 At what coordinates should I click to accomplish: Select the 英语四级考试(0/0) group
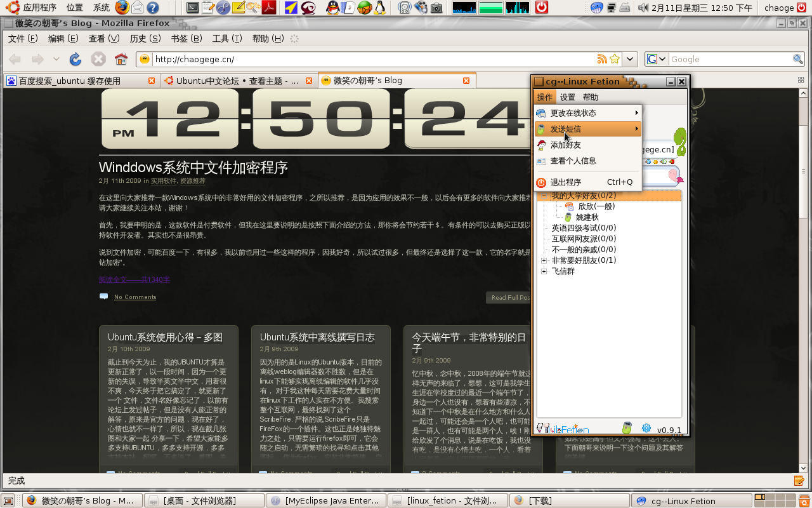tap(584, 228)
